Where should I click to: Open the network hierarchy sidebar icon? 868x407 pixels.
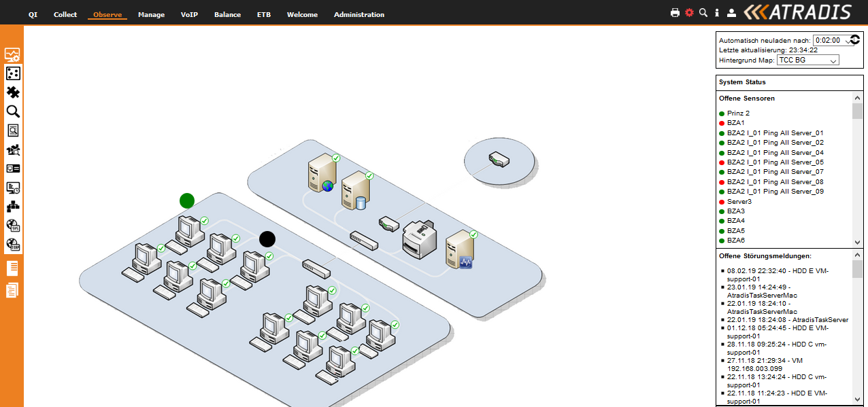coord(12,206)
